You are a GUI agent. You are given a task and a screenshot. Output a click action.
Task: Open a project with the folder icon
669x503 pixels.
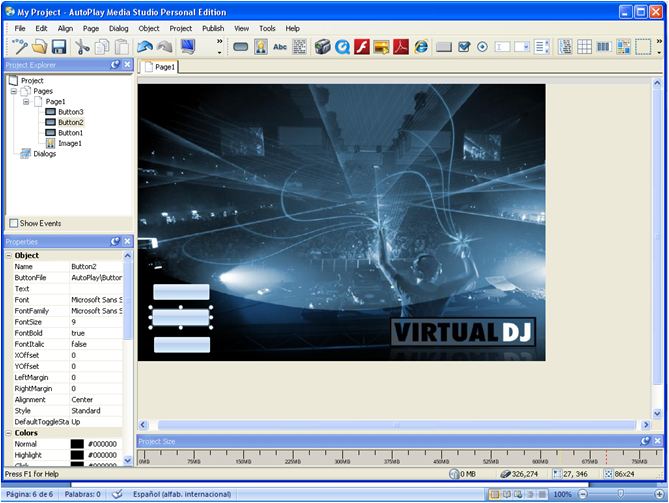pos(40,47)
